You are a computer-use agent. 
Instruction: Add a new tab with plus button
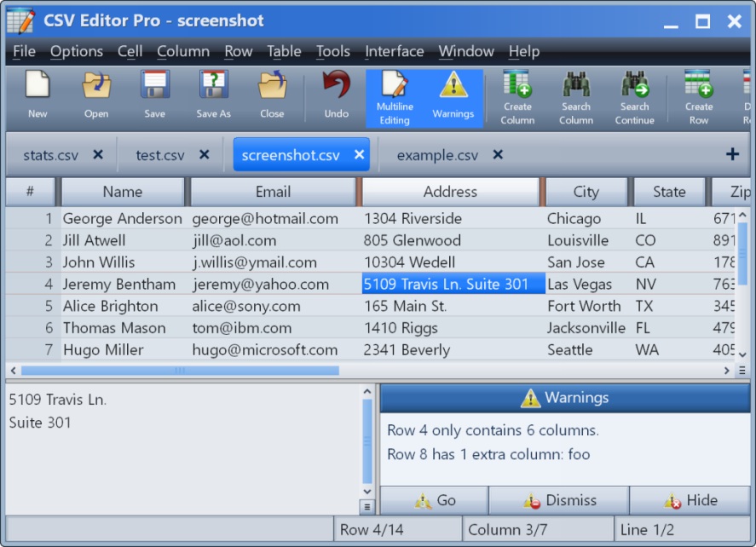[731, 154]
